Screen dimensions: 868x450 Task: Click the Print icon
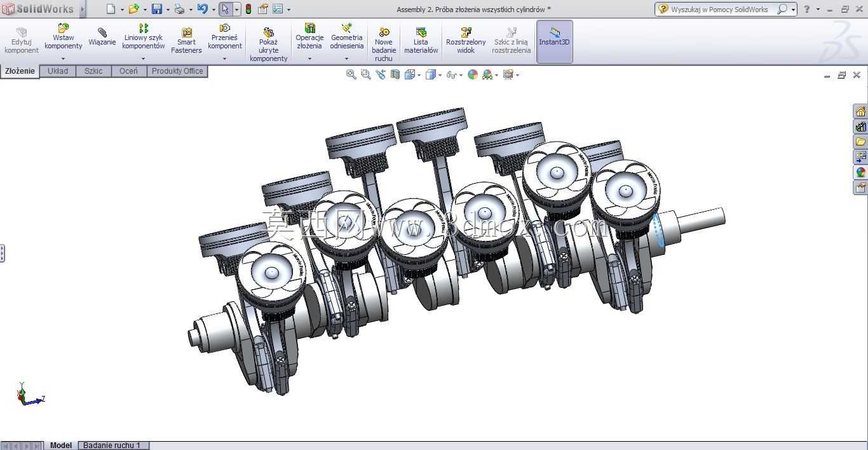pyautogui.click(x=179, y=9)
